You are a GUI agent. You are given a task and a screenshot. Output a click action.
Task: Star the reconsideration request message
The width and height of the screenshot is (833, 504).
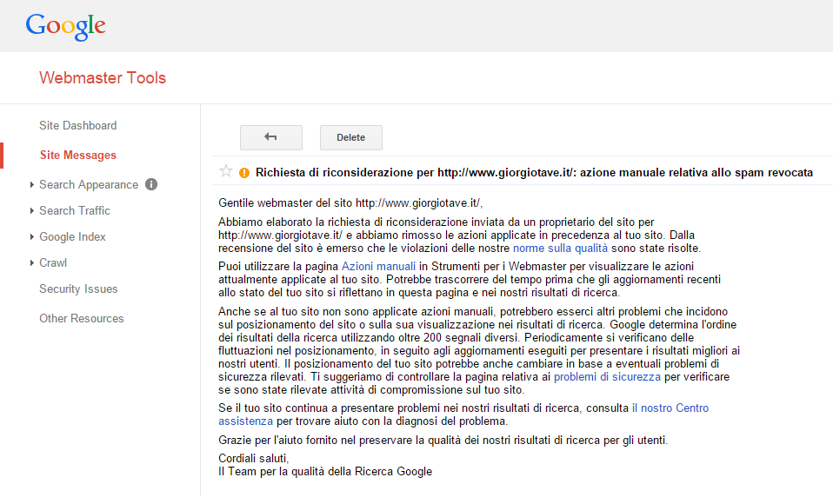226,171
